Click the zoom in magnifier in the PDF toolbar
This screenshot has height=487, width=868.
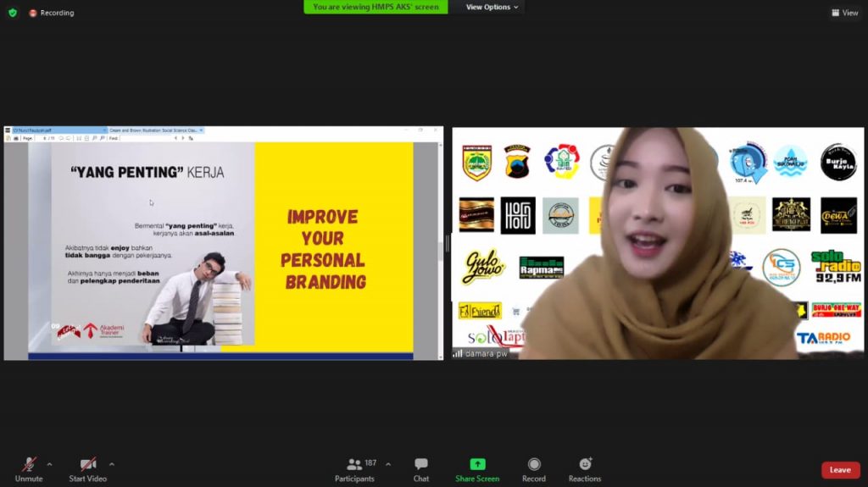tap(103, 138)
